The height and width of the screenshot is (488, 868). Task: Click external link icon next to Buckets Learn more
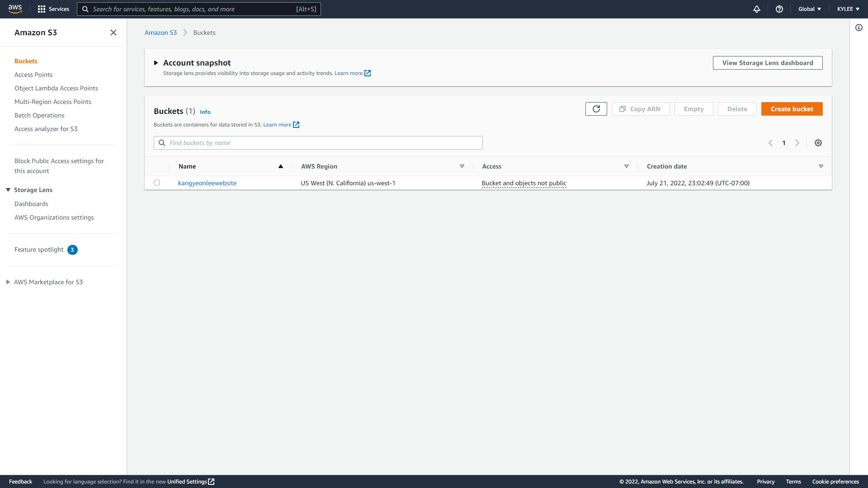pyautogui.click(x=296, y=125)
